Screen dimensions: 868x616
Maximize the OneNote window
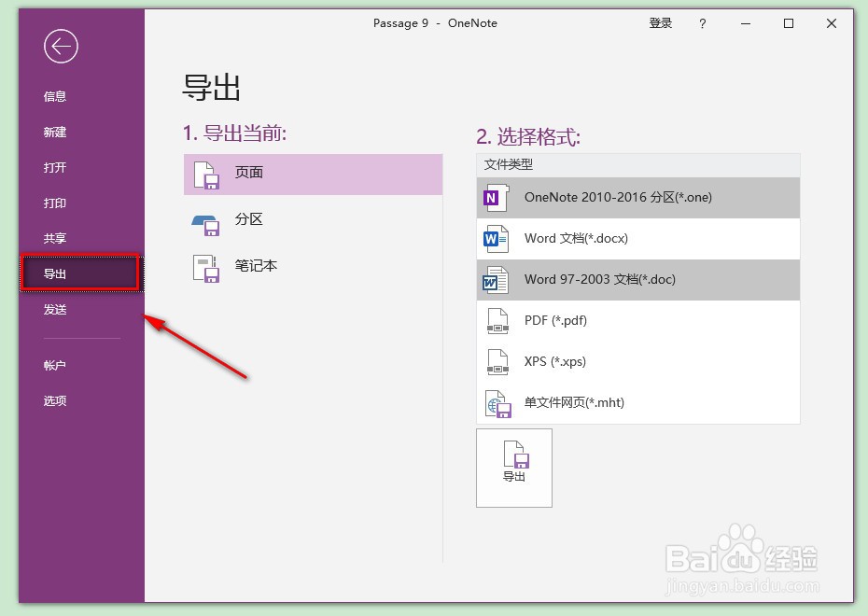(789, 23)
